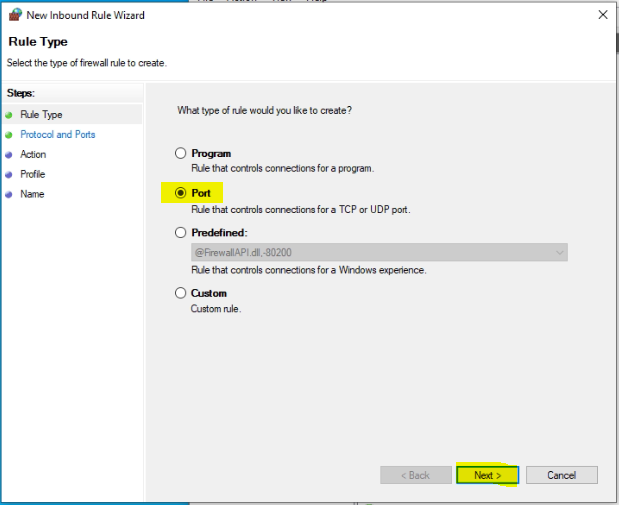Select the Rule Type step in sidebar
The width and height of the screenshot is (619, 505).
click(x=41, y=115)
